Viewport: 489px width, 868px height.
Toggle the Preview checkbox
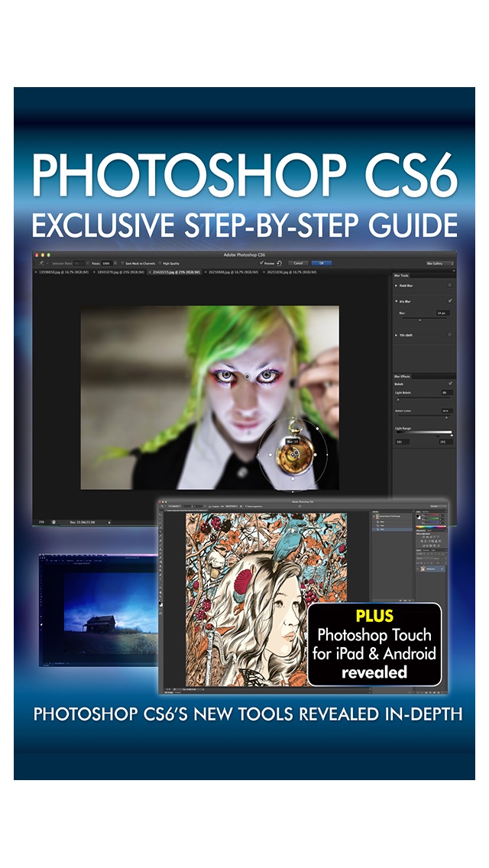click(261, 263)
